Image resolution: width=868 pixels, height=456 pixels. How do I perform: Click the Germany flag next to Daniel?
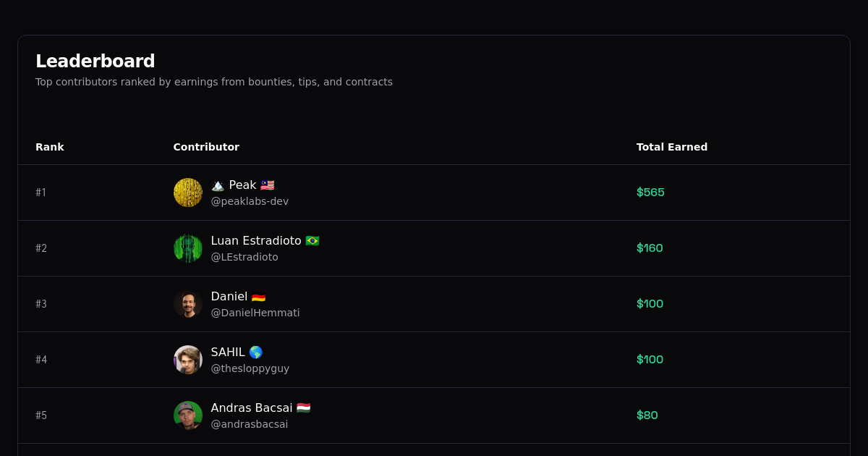258,296
